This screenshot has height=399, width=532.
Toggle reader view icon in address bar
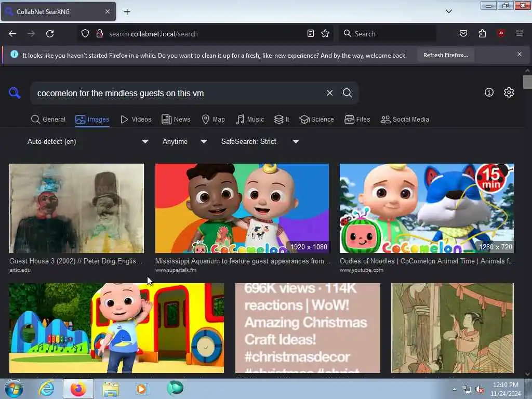click(x=311, y=33)
